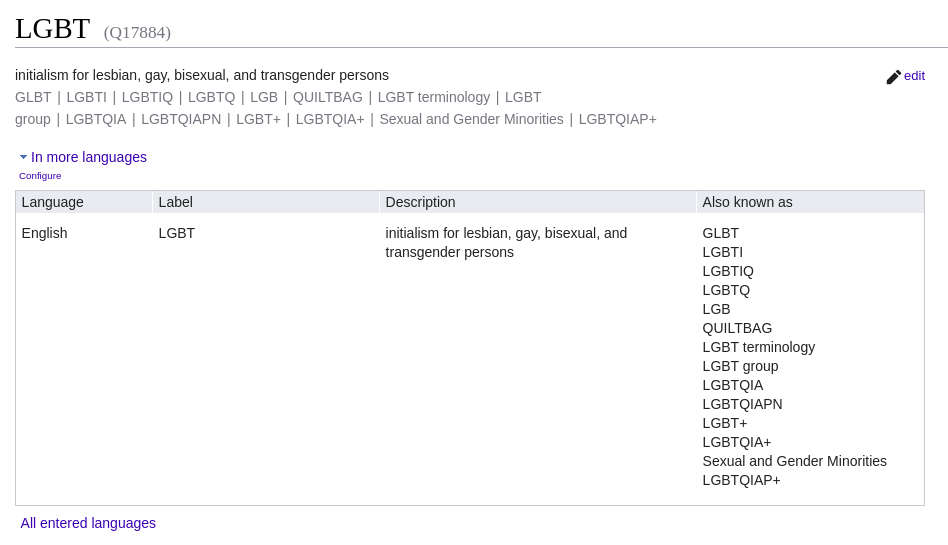Click the Q17884 item identifier
This screenshot has height=545, width=948.
click(137, 33)
